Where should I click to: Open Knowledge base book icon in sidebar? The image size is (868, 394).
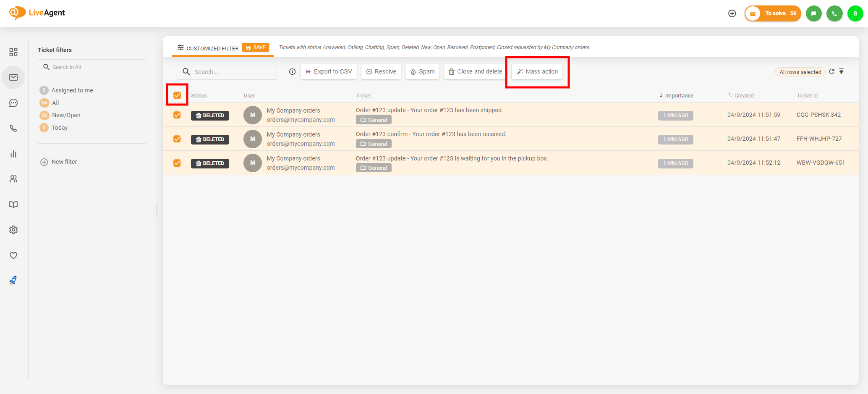coord(13,205)
